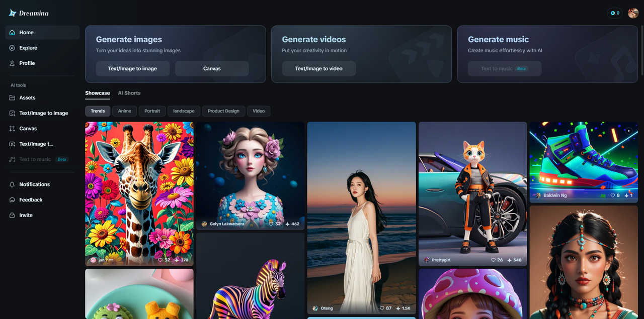
Task: Click the Canvas sidebar icon
Action: click(x=12, y=129)
